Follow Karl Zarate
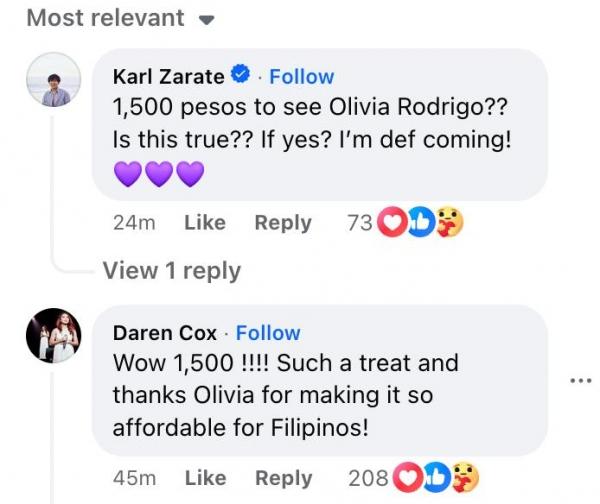Viewport: 600px width, 504px height. click(302, 77)
